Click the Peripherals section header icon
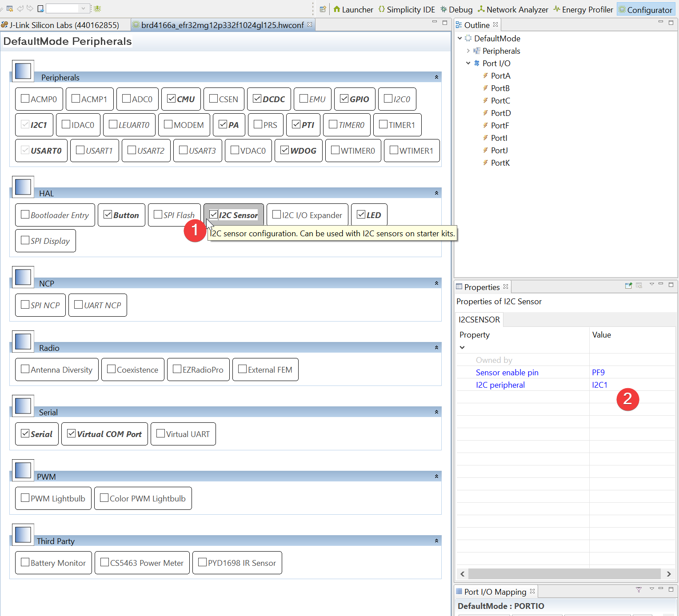This screenshot has width=679, height=616. tap(23, 71)
